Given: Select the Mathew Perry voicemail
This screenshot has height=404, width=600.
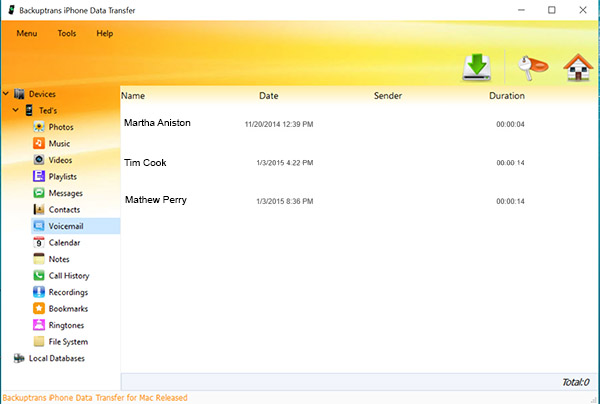Looking at the screenshot, I should [156, 200].
